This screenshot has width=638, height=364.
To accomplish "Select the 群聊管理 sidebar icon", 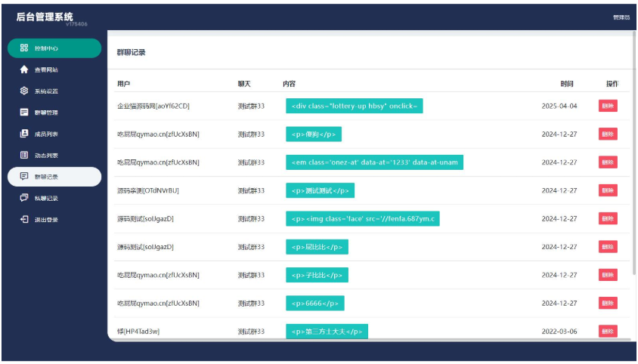I will (24, 113).
